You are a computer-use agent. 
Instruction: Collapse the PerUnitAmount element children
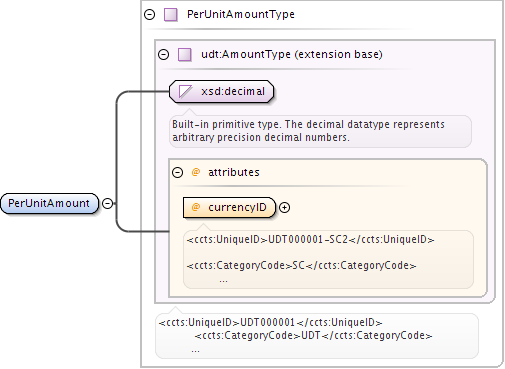[107, 203]
